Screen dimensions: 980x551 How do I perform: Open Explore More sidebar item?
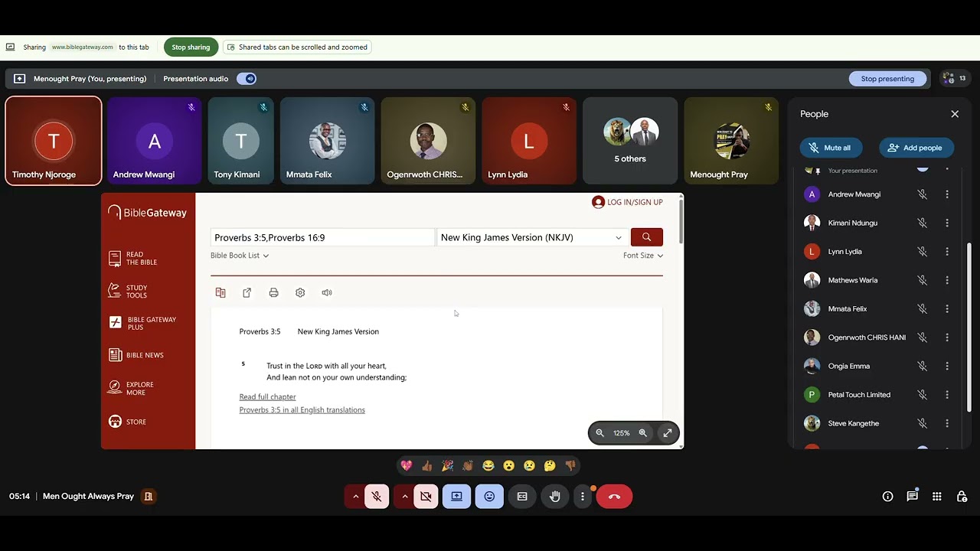pos(132,389)
